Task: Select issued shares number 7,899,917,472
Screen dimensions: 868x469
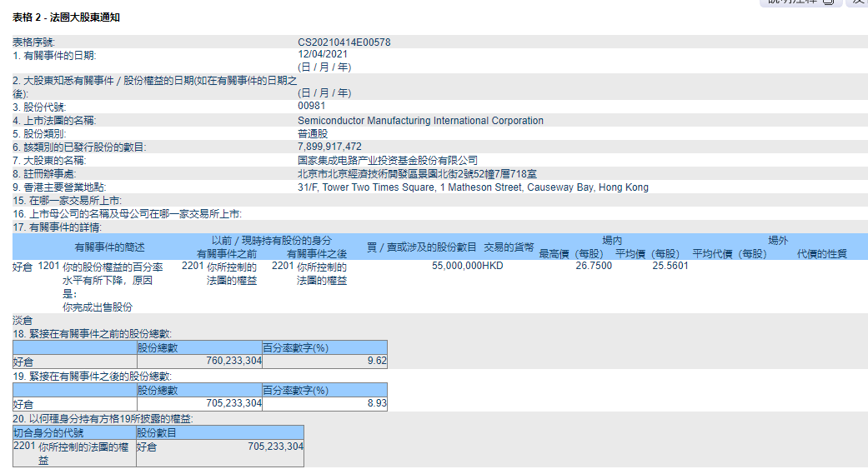Action: (329, 147)
